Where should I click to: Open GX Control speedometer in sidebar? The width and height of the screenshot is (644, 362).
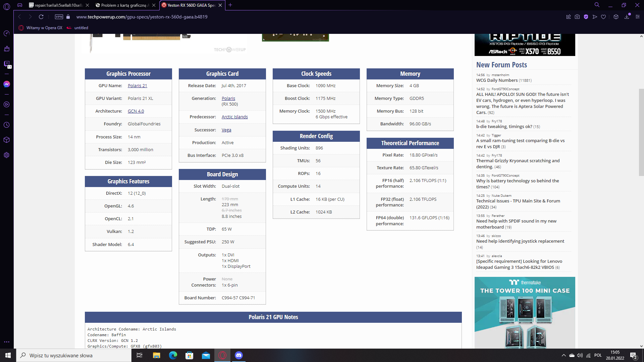7,33
